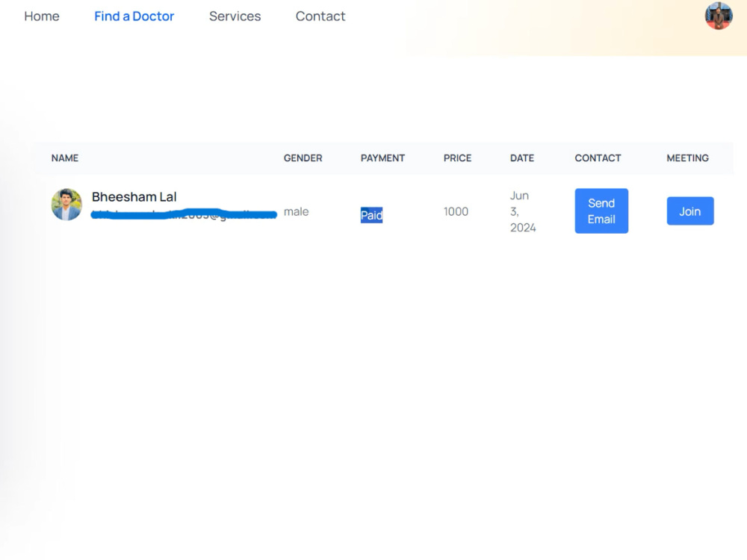Click the NAME column header
This screenshot has height=560, width=747.
[65, 158]
